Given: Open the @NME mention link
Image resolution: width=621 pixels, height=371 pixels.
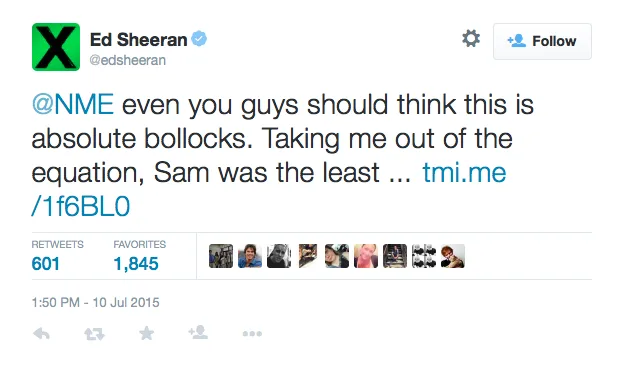Looking at the screenshot, I should coord(73,105).
